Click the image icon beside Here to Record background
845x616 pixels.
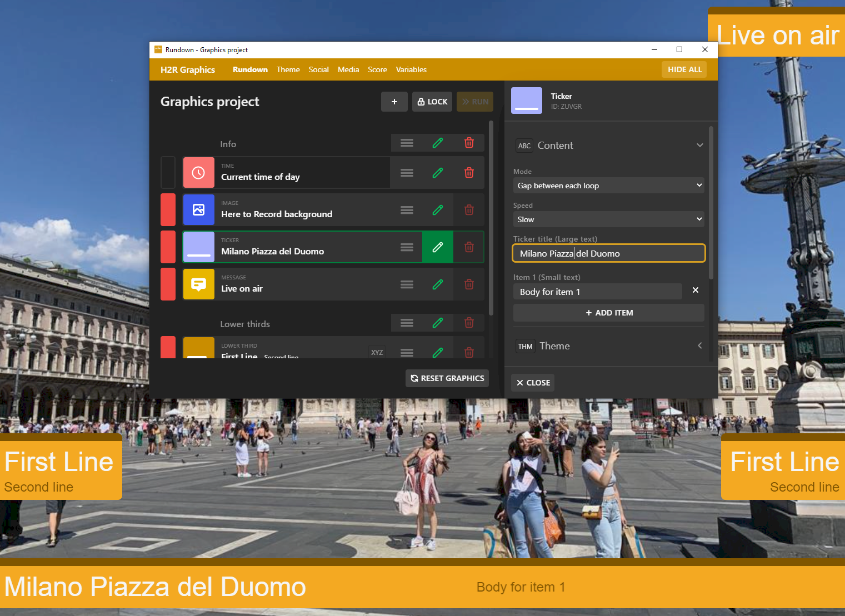tap(198, 209)
